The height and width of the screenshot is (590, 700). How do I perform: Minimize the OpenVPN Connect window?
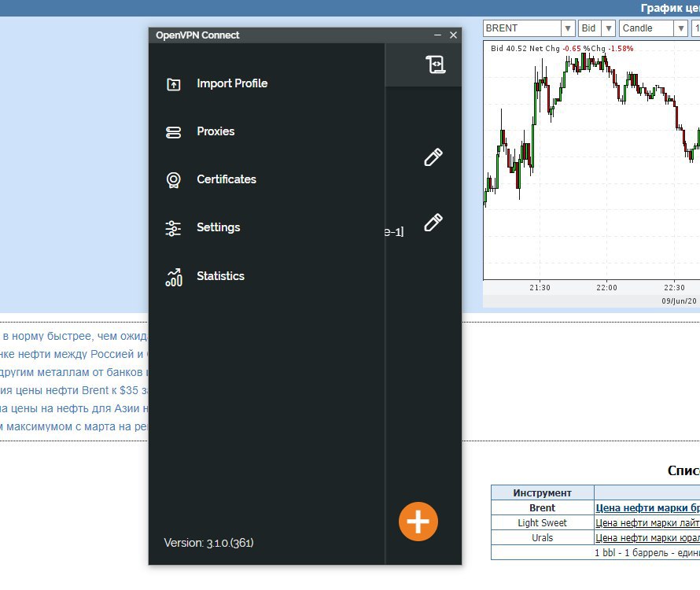click(437, 35)
